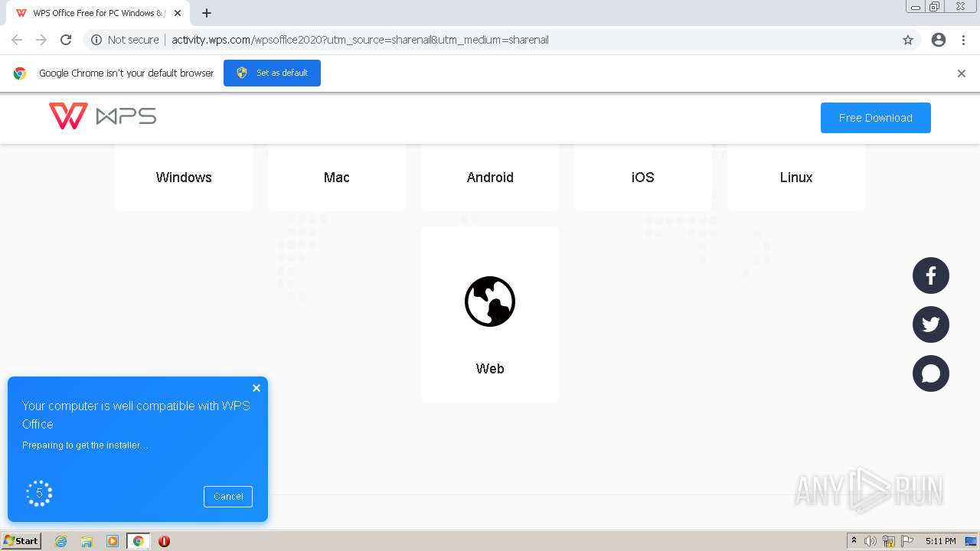Image resolution: width=980 pixels, height=551 pixels.
Task: Click Free Download button
Action: (876, 118)
